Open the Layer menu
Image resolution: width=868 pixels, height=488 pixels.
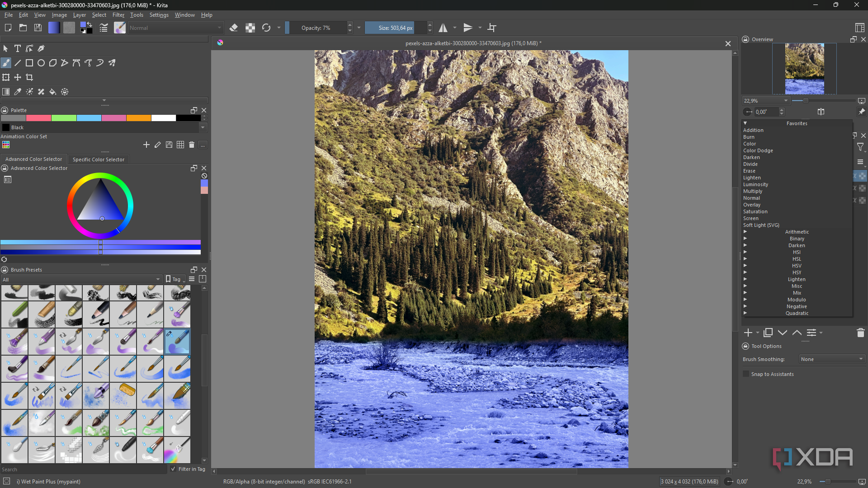(80, 15)
